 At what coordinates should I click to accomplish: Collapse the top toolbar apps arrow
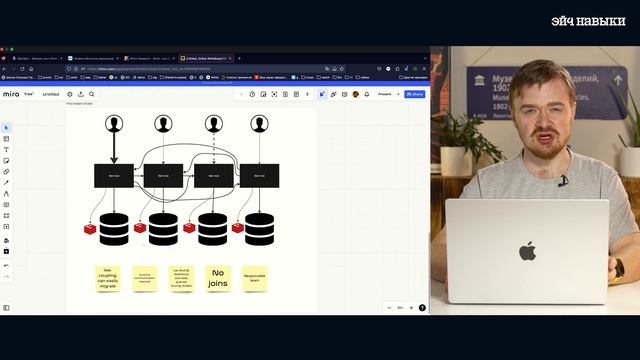pos(241,94)
